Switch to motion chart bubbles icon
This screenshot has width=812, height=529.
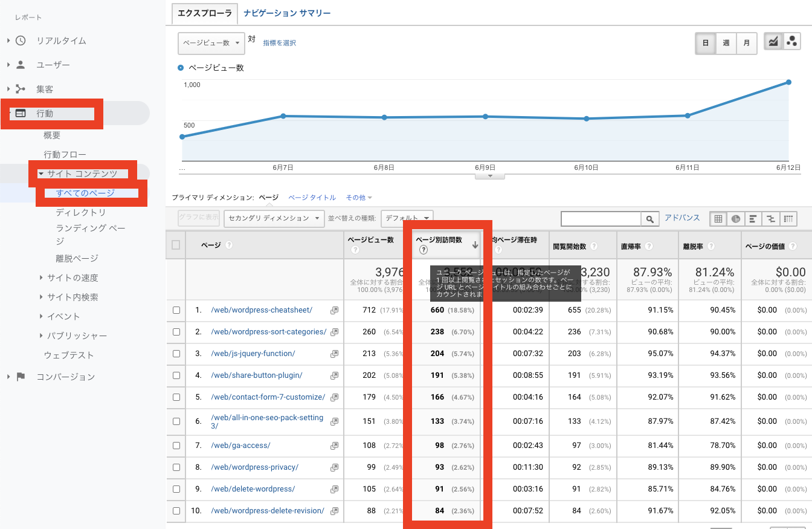tap(791, 42)
